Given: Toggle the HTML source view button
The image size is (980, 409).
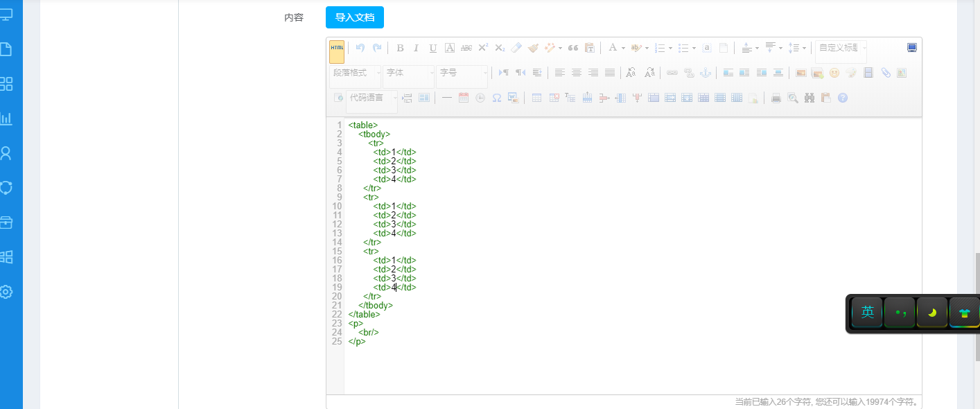Looking at the screenshot, I should point(336,49).
